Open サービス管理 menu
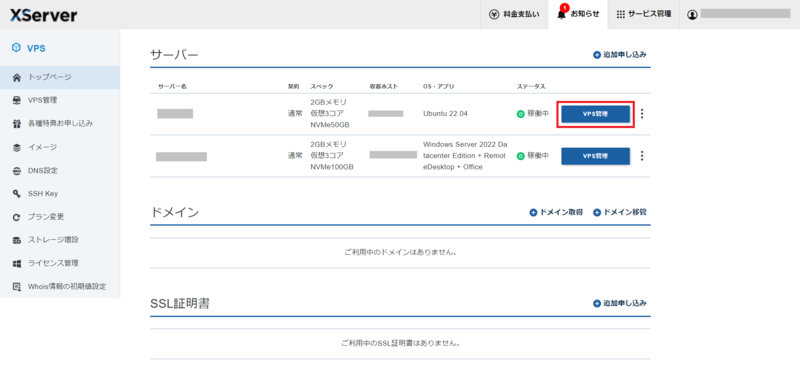 [643, 14]
